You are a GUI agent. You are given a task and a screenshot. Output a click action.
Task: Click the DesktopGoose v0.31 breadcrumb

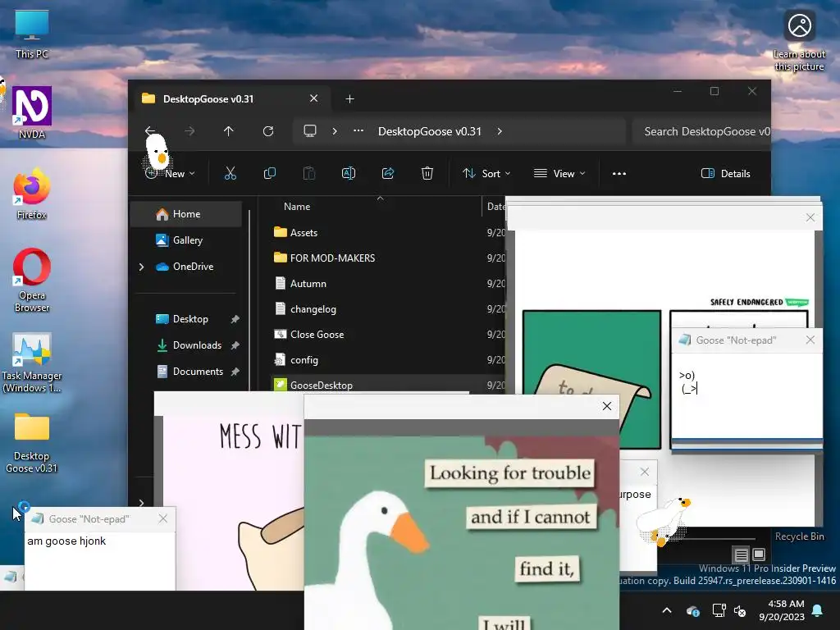[430, 131]
